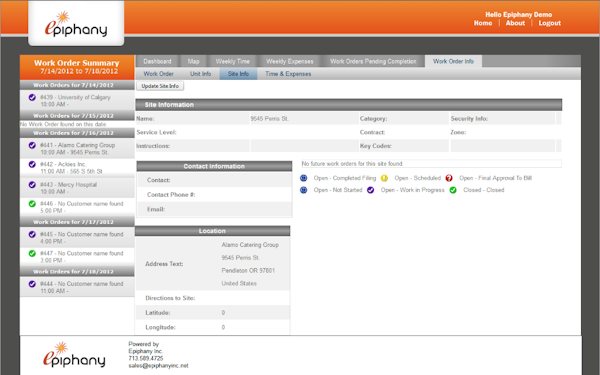Select the Unit Info sub-tab
600x375 pixels.
[201, 74]
